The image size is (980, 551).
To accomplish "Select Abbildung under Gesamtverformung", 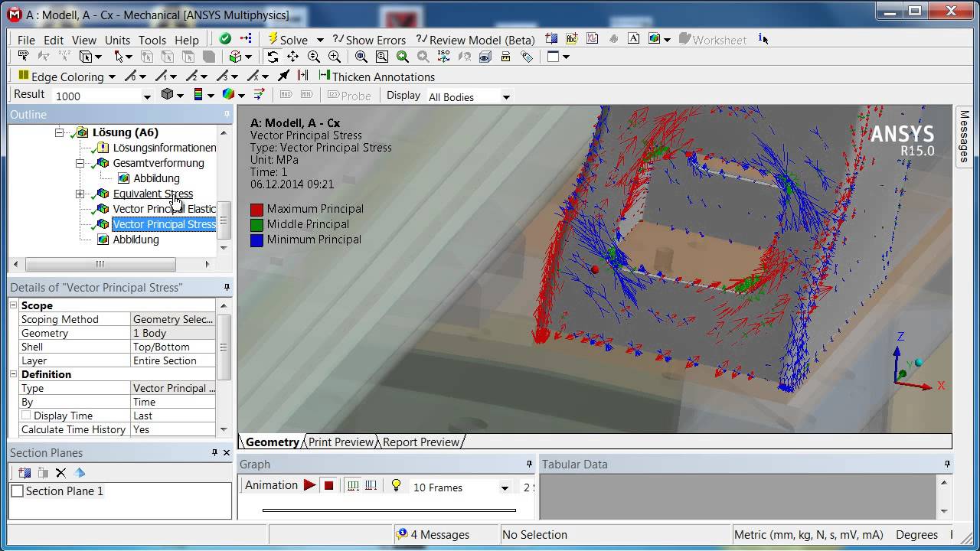I will tap(157, 178).
